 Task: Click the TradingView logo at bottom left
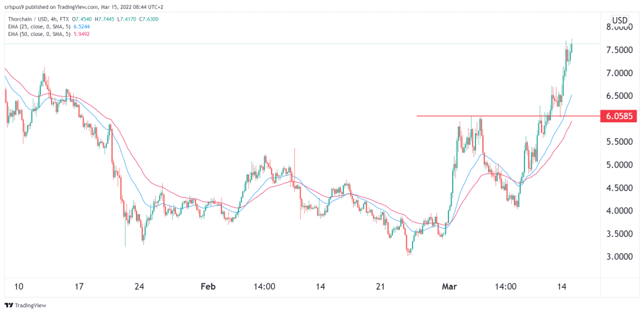[28, 306]
